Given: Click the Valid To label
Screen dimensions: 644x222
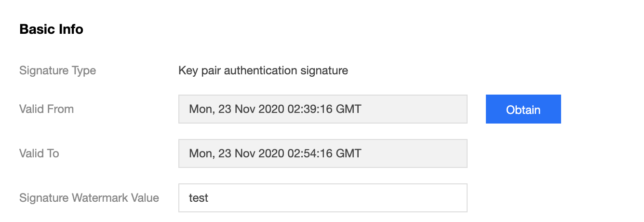Looking at the screenshot, I should pyautogui.click(x=39, y=153).
